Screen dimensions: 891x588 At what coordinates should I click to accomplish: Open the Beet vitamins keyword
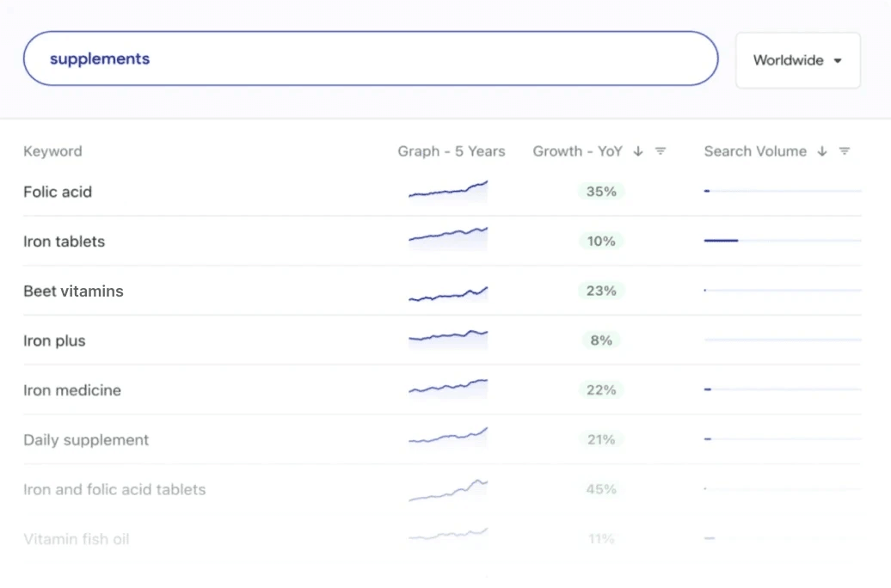(73, 291)
